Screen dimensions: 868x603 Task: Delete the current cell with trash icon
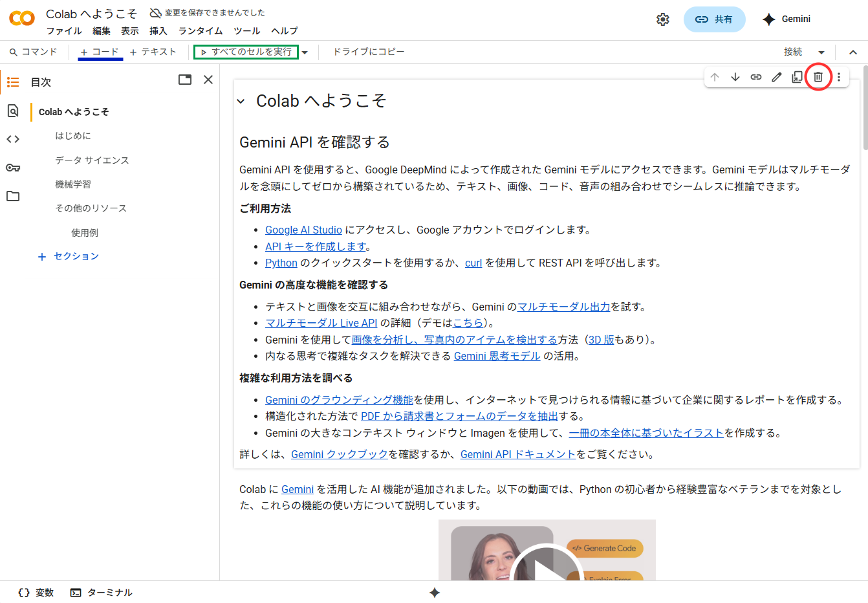(818, 76)
